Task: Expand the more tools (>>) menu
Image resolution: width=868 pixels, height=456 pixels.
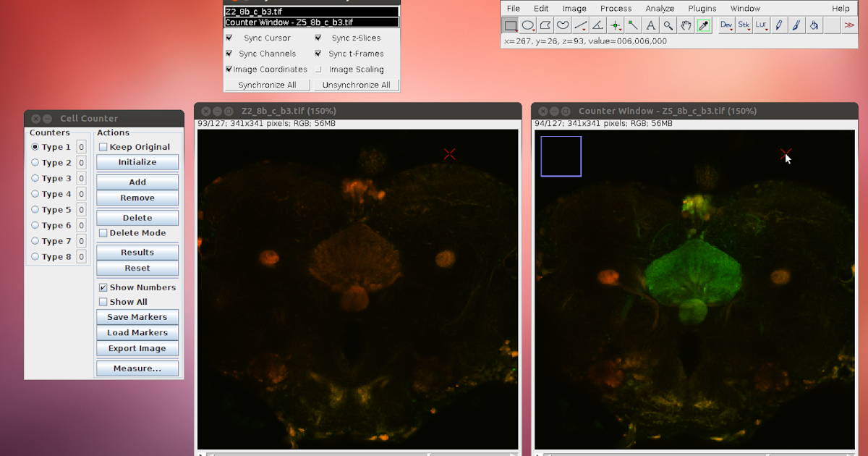Action: point(851,25)
